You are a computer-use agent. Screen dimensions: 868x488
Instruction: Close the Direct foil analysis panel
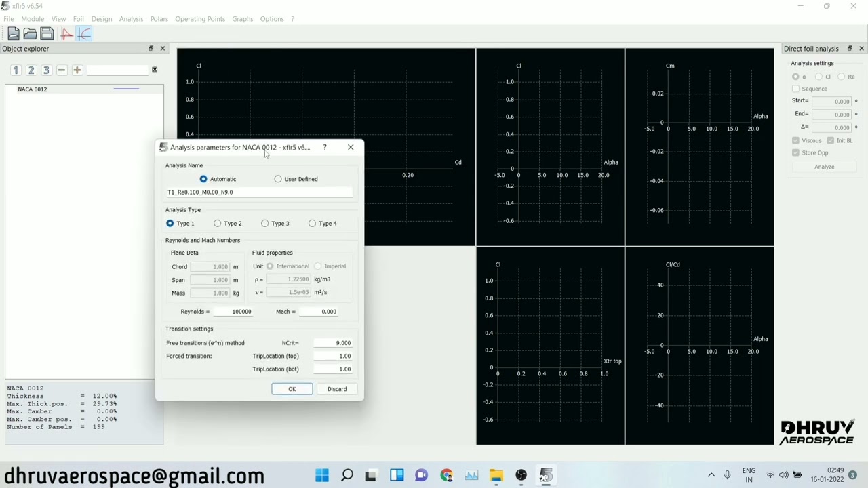tap(861, 49)
